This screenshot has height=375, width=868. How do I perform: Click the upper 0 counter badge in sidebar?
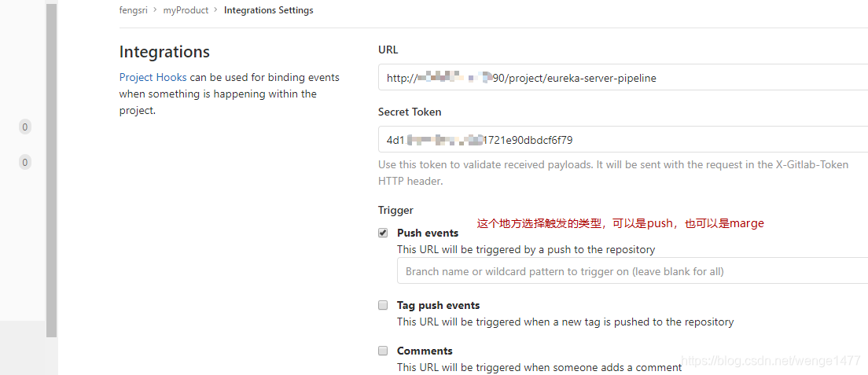pos(24,127)
